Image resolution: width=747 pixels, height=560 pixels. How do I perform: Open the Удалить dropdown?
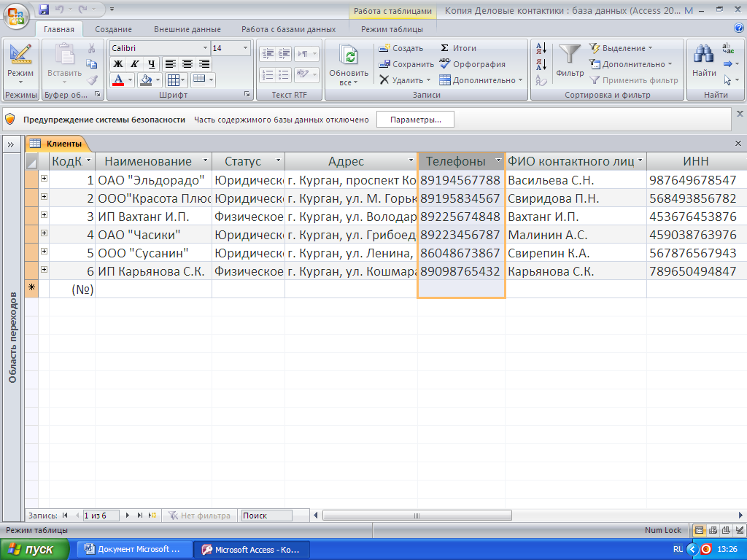click(406, 80)
